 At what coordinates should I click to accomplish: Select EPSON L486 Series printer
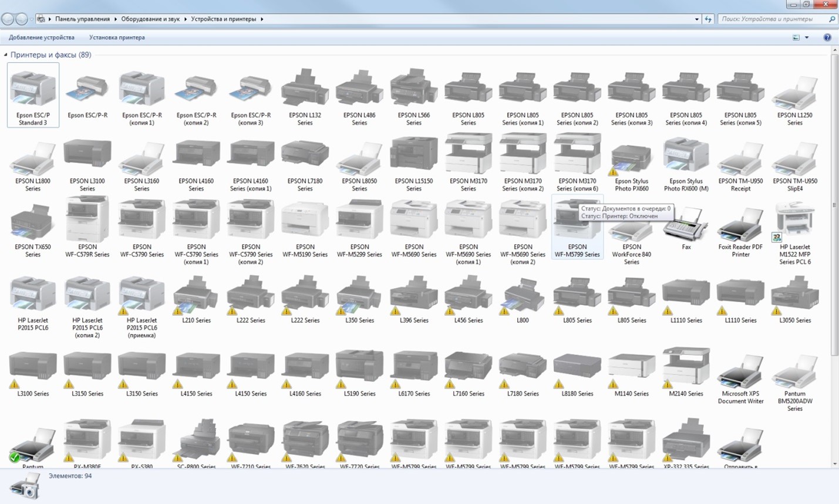pos(359,97)
